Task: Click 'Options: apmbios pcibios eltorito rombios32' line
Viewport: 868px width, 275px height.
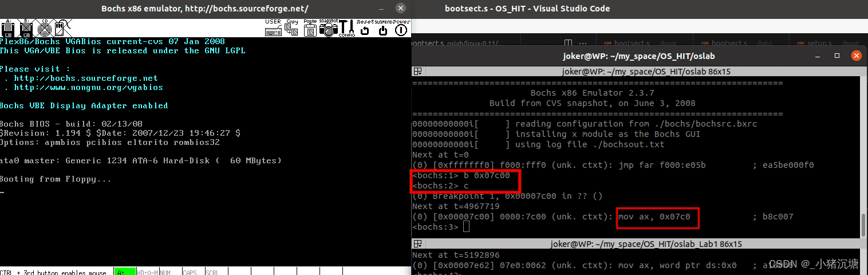Action: click(110, 143)
